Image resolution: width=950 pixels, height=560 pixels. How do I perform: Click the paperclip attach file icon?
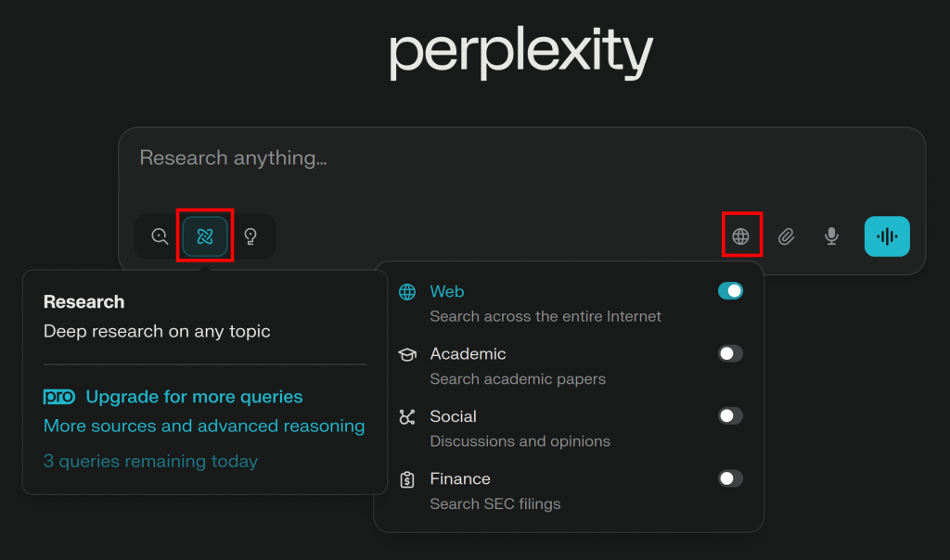click(786, 236)
